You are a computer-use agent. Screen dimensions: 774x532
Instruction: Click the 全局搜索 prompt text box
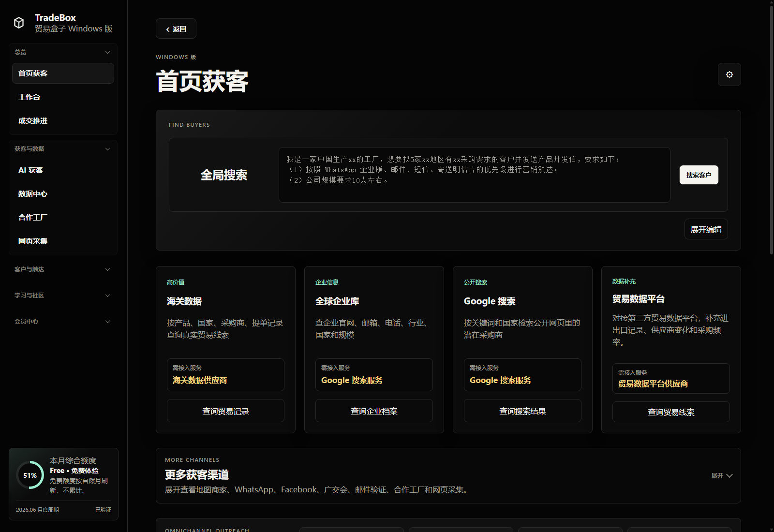click(475, 175)
